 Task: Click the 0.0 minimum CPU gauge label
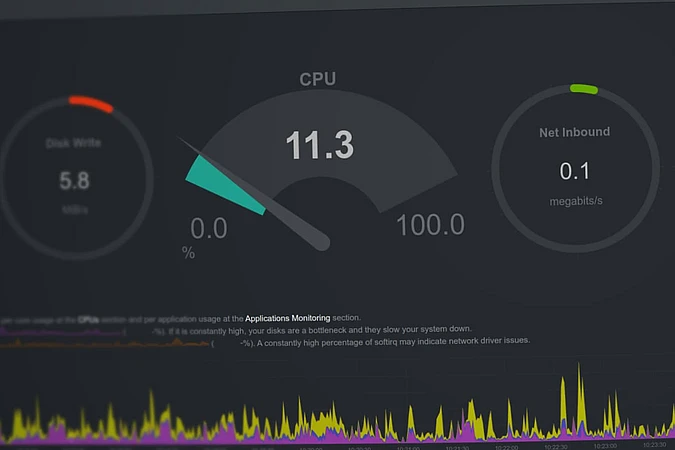(208, 228)
